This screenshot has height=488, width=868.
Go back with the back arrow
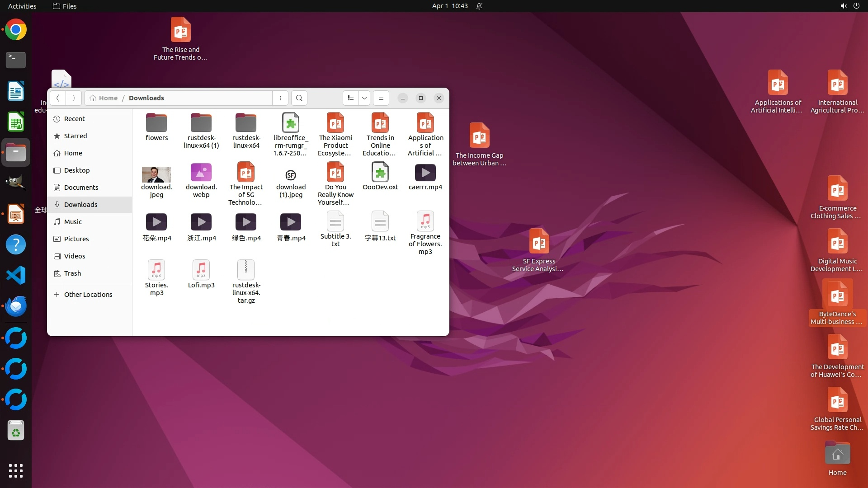point(58,98)
